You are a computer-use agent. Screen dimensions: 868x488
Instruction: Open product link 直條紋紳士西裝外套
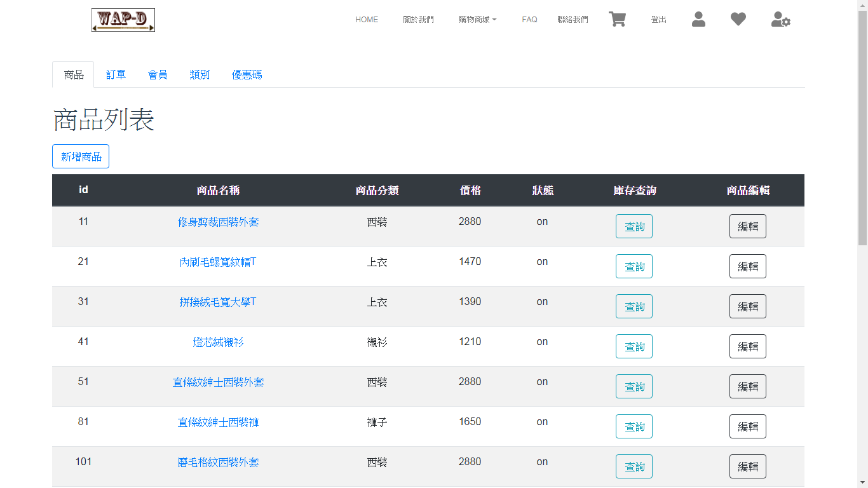(x=218, y=382)
